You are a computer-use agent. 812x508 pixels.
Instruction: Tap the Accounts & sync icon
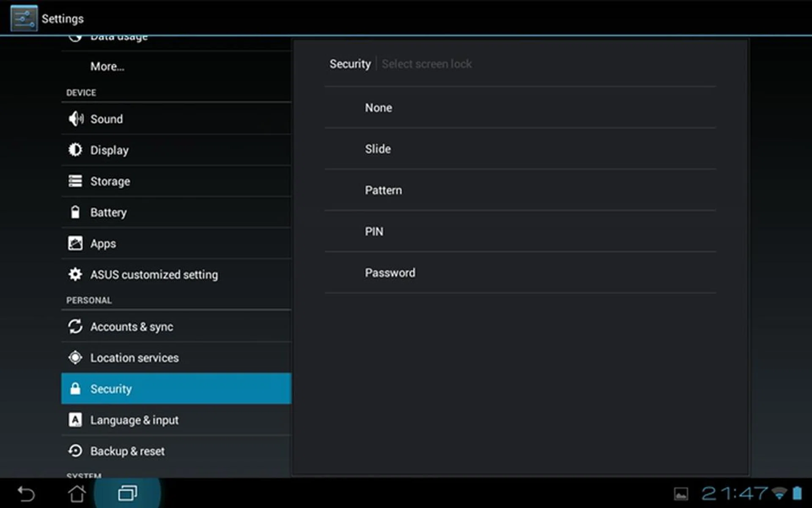click(75, 326)
